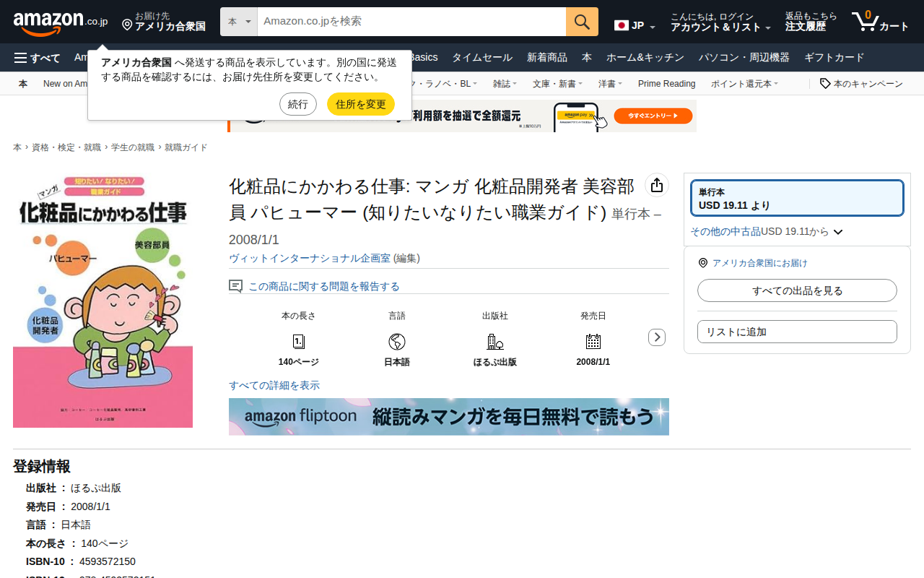924x578 pixels.
Task: Select the 単行本 USD 19.11 format option
Action: pos(797,198)
